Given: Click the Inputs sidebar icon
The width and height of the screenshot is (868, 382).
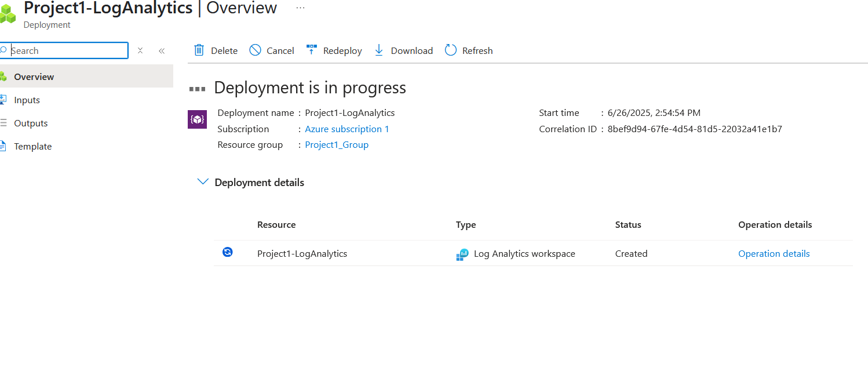Looking at the screenshot, I should click(x=3, y=100).
